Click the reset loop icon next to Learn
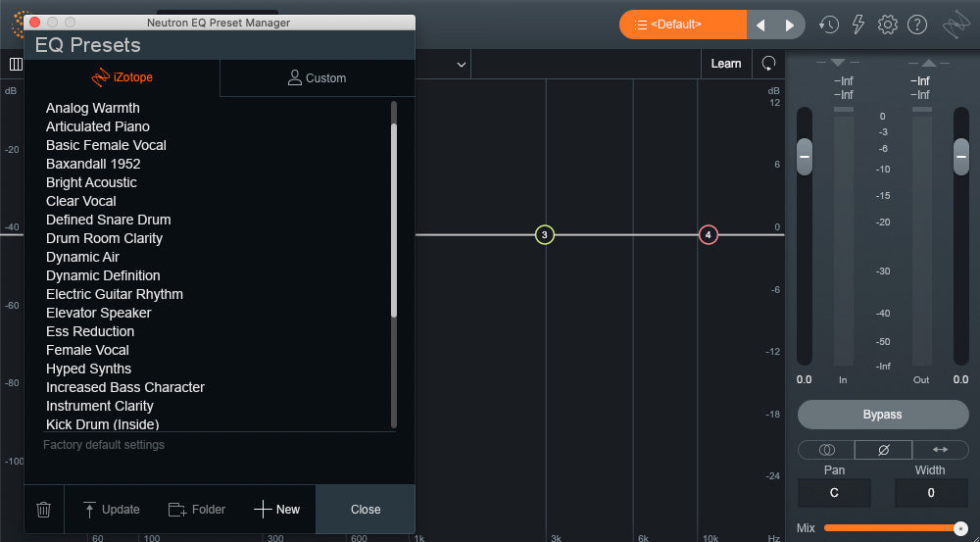Viewport: 980px width, 542px height. [768, 63]
